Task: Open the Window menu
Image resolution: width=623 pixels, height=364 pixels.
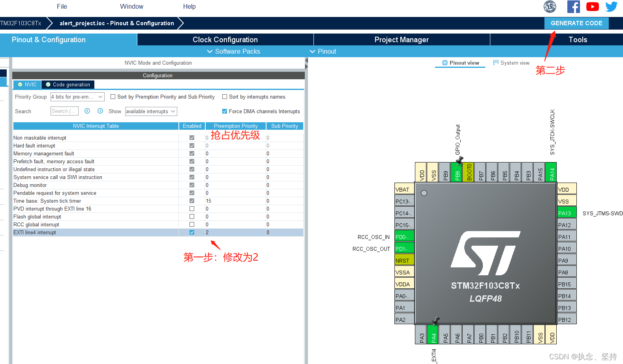Action: click(x=131, y=6)
